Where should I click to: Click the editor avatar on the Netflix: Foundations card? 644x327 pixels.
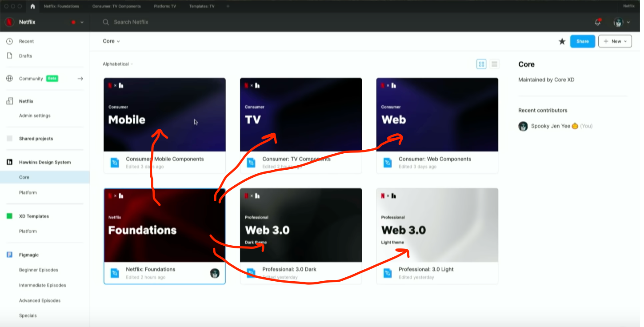tap(215, 273)
